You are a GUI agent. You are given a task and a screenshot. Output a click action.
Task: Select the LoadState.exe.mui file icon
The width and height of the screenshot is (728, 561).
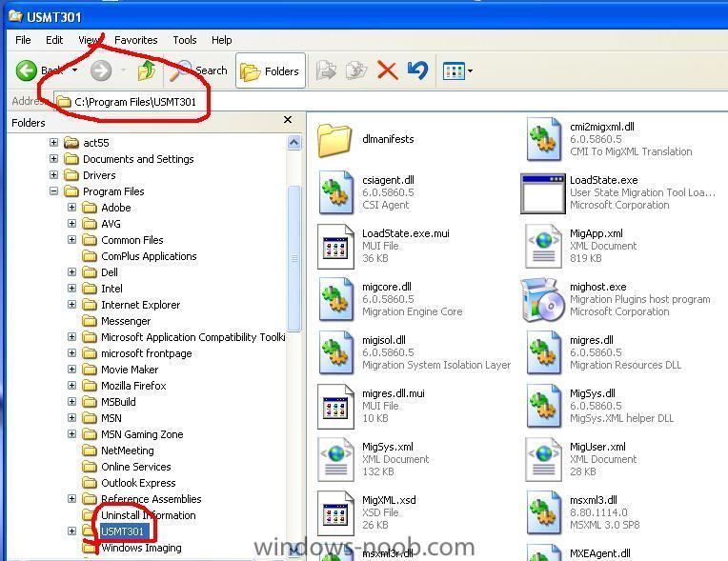335,246
